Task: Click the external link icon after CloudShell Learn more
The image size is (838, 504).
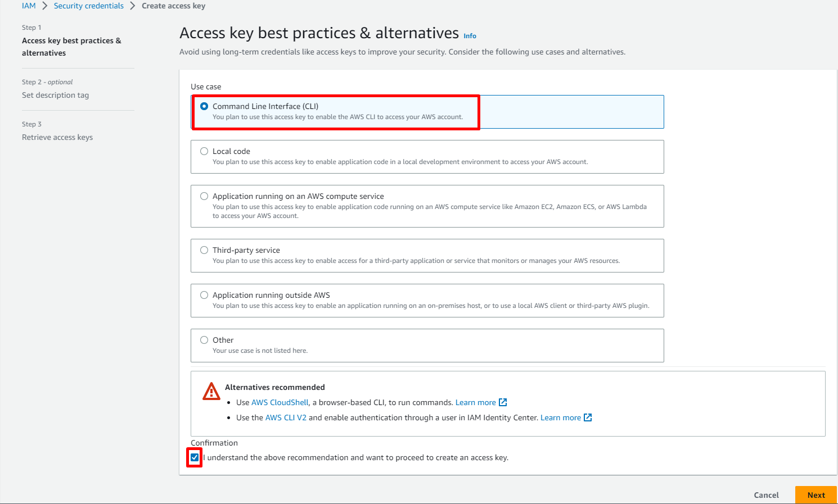Action: 503,402
